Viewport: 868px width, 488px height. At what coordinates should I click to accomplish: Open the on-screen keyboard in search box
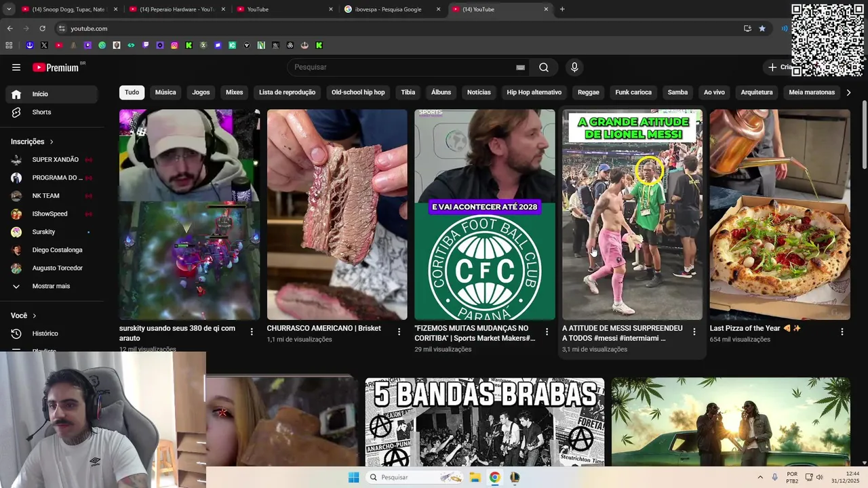(x=520, y=67)
